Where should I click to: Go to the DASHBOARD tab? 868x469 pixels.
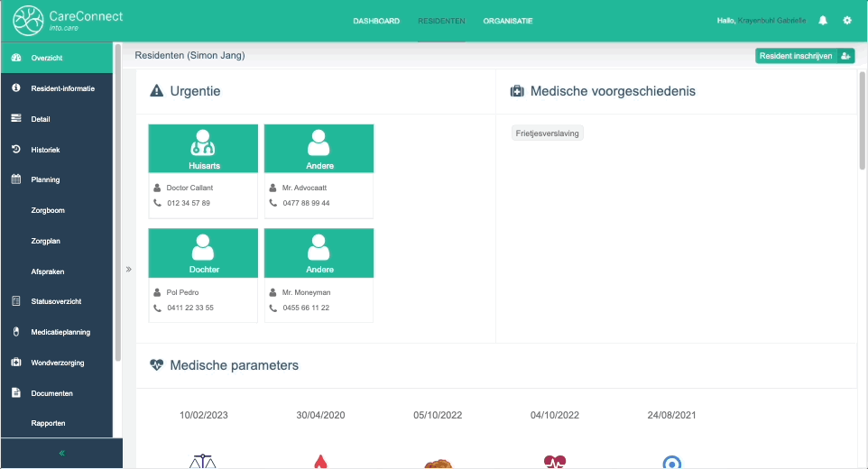376,21
